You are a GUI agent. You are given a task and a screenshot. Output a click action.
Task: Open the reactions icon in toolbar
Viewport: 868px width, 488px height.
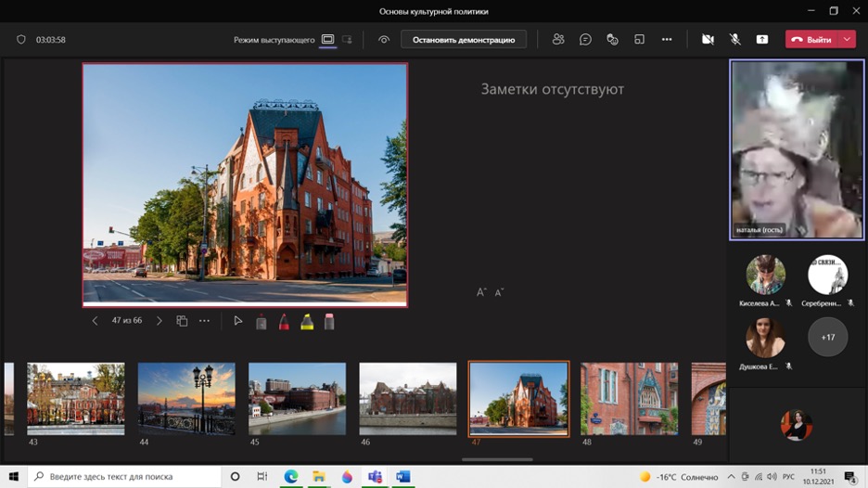(612, 40)
